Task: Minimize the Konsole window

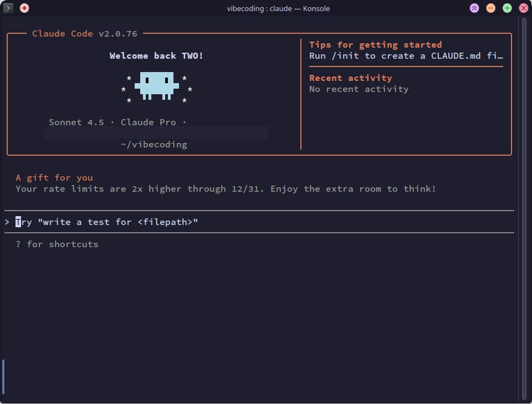Action: click(x=490, y=8)
